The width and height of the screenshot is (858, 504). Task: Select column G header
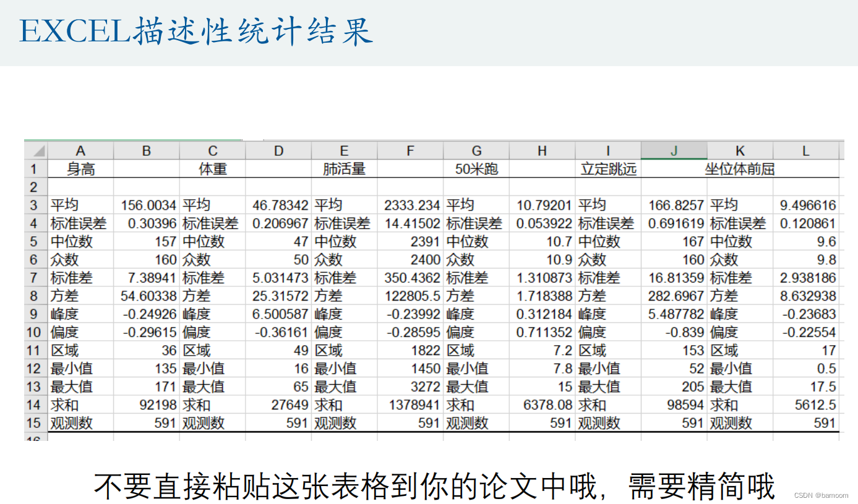476,151
